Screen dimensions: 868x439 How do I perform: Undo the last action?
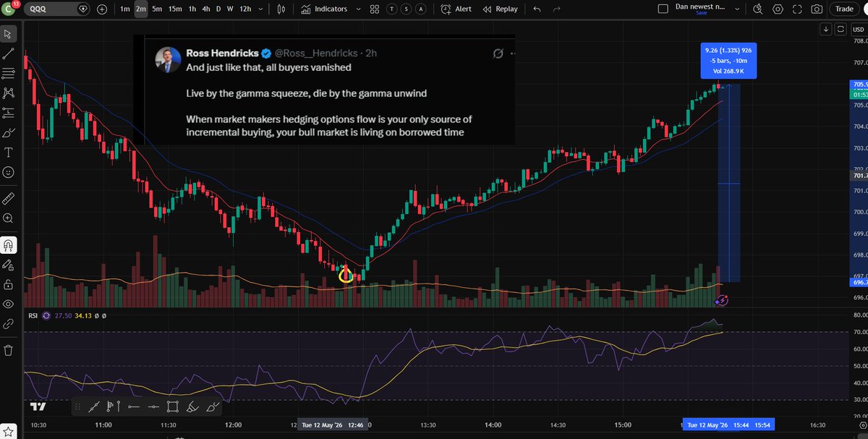tap(537, 9)
